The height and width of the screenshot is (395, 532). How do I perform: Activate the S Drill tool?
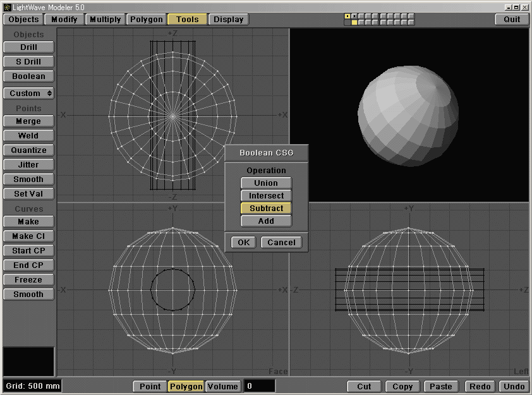(28, 61)
